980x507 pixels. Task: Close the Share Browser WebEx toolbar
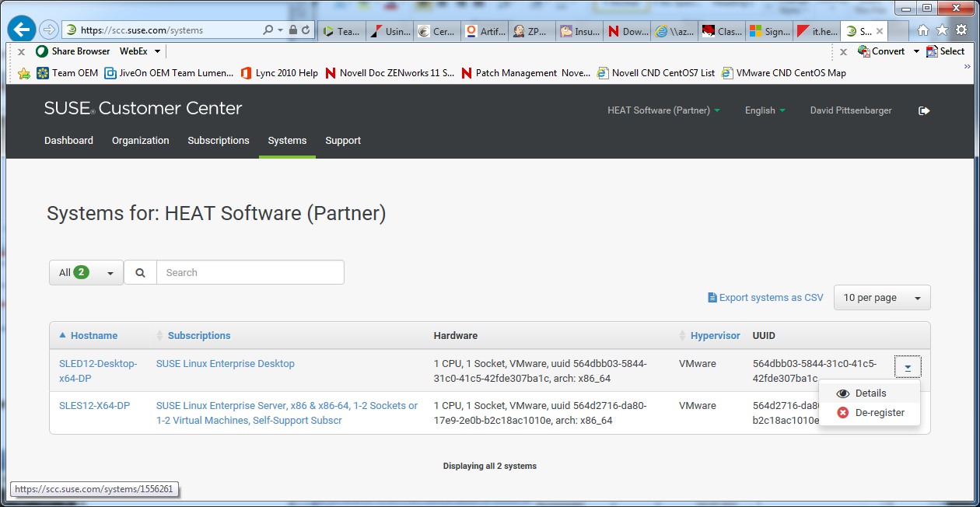point(21,52)
